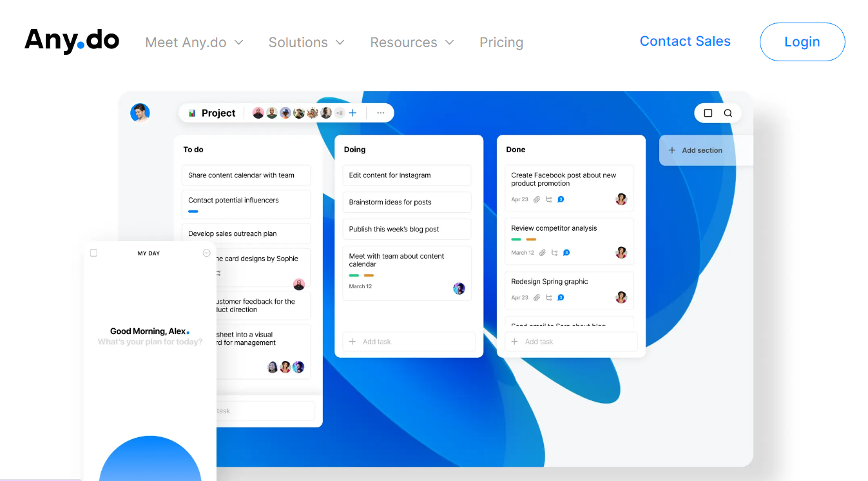The width and height of the screenshot is (868, 481).
Task: Add a member with the plus icon
Action: pos(352,113)
